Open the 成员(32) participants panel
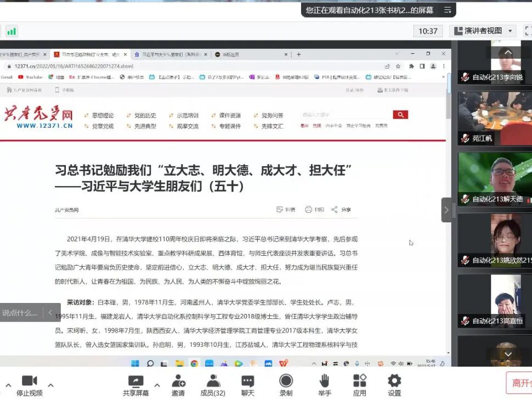Screen dimensions: 532x399 pos(213,381)
